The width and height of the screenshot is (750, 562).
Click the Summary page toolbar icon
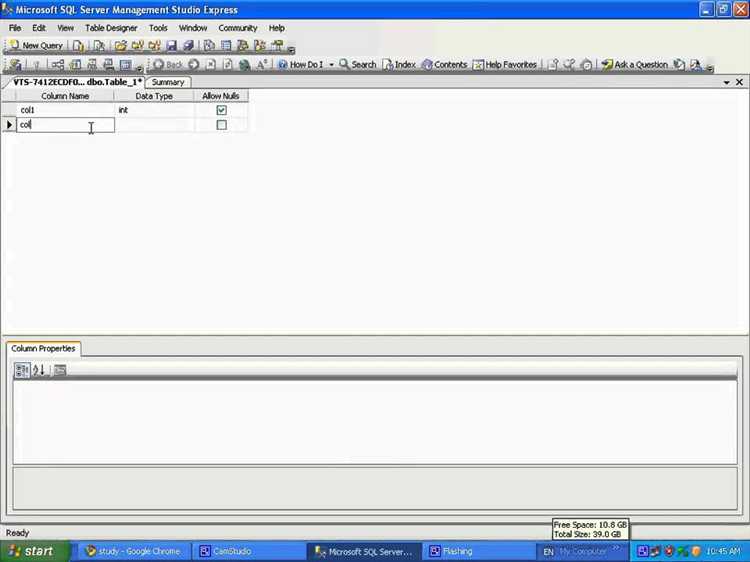point(226,46)
